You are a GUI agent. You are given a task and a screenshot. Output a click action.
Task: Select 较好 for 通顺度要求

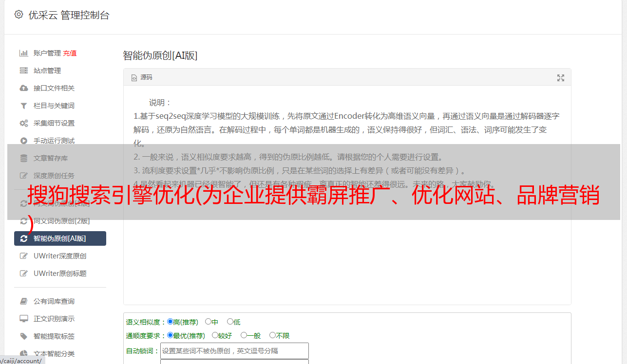click(215, 335)
